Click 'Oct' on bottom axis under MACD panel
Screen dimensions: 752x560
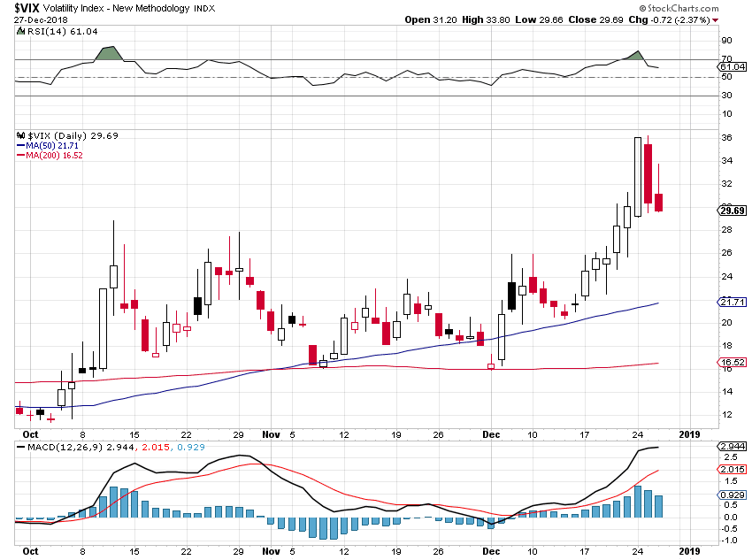[x=30, y=551]
